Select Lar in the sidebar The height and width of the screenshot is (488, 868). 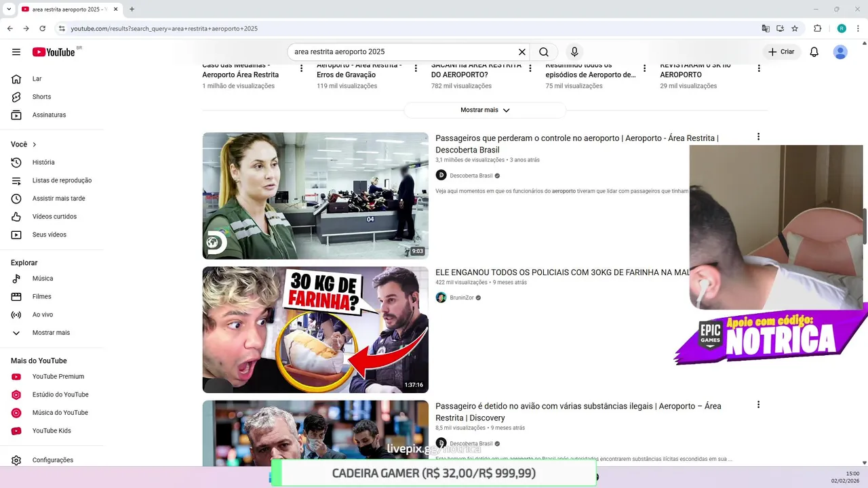(x=52, y=79)
